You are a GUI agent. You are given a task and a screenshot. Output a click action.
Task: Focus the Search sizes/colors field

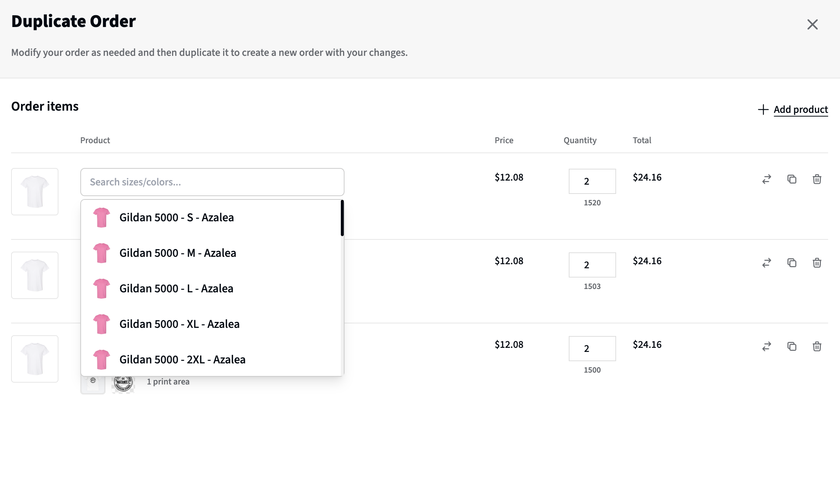pos(212,182)
